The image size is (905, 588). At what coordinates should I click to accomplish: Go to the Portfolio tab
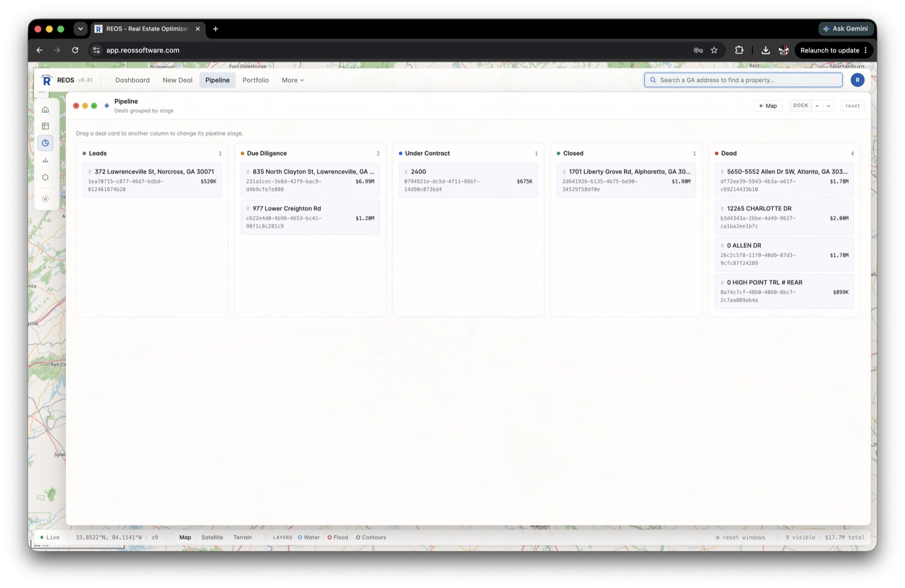(256, 80)
